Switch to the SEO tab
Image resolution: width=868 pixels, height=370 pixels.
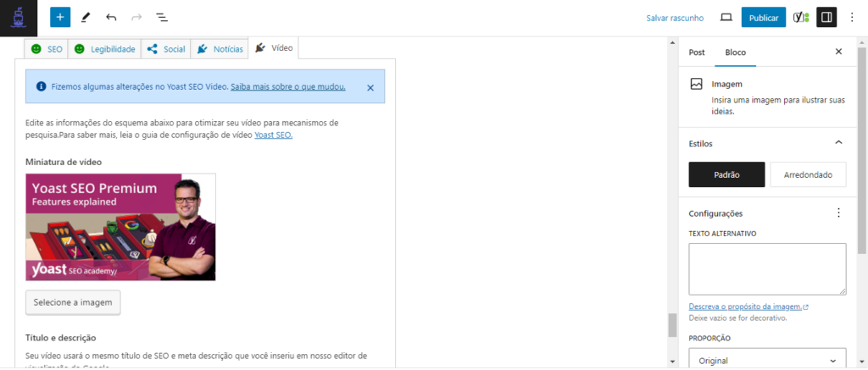(47, 48)
